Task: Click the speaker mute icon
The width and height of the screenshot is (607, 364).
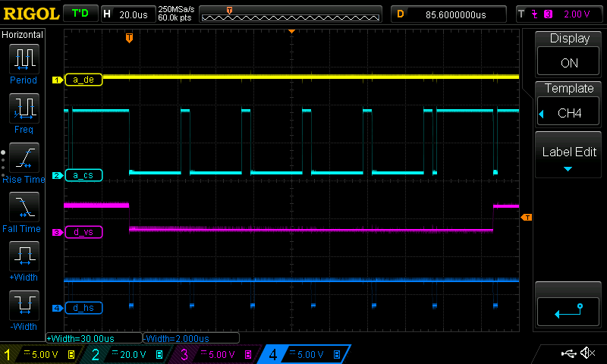Action: (x=587, y=353)
